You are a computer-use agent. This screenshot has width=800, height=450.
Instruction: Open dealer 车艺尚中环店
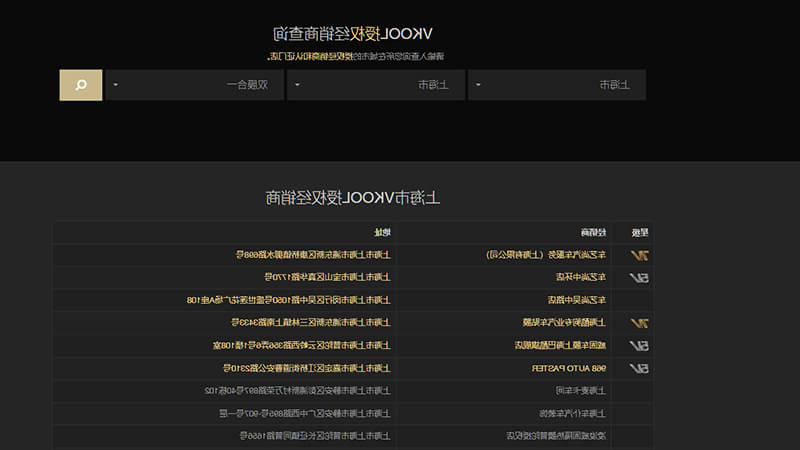click(581, 277)
